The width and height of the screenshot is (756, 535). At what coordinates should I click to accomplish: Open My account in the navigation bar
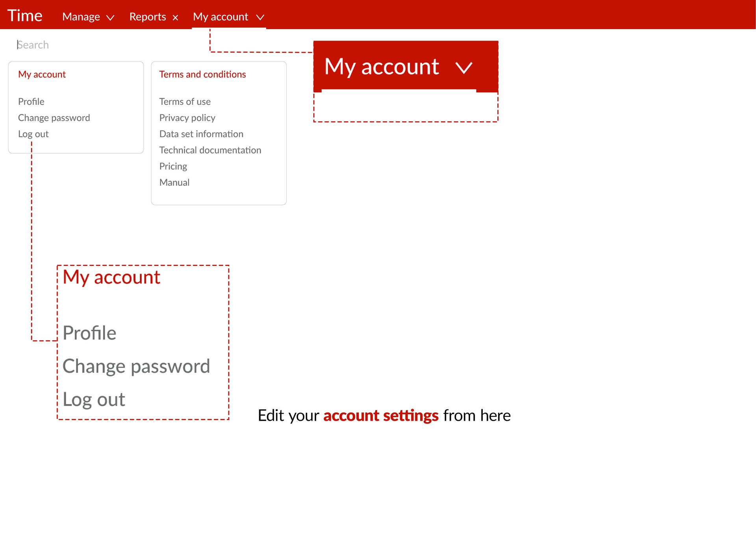click(x=220, y=17)
